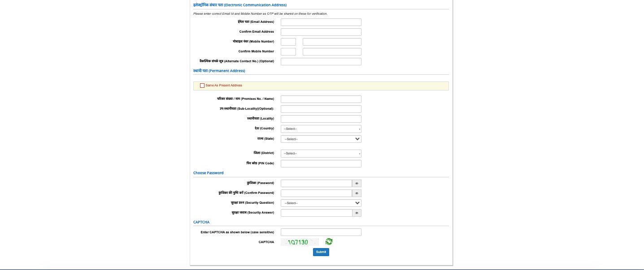
Task: Click the Mobile Number entry box
Action: point(331,42)
